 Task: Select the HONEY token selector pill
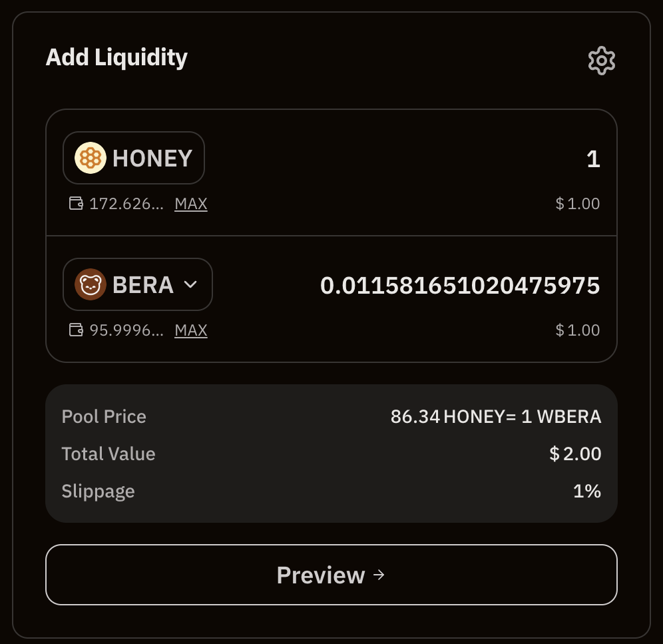133,158
